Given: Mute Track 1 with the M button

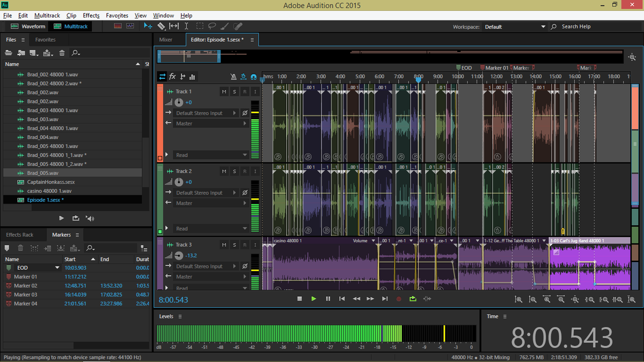Looking at the screenshot, I should (x=224, y=91).
